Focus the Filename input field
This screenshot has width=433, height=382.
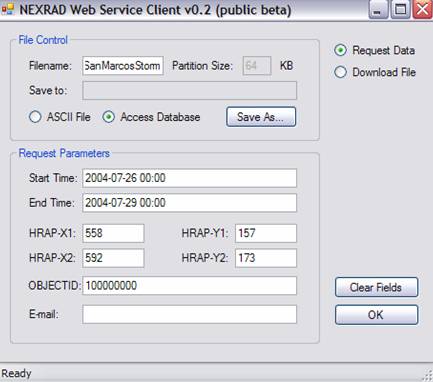pyautogui.click(x=123, y=66)
